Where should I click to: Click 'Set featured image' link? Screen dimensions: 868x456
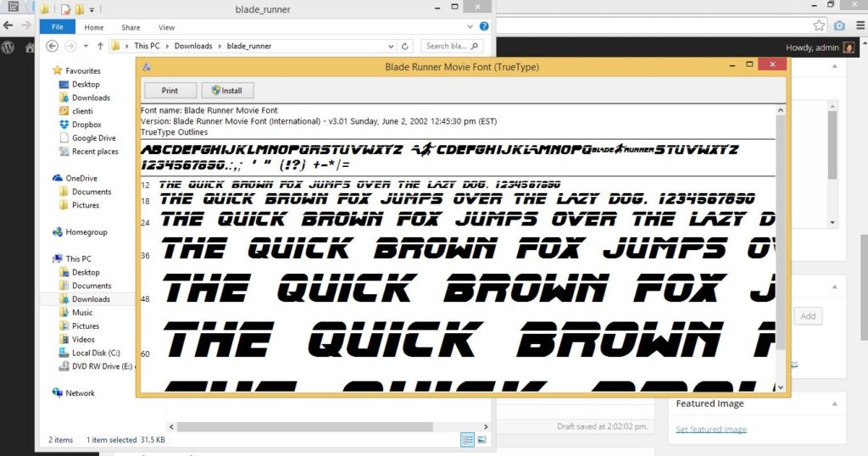(711, 429)
